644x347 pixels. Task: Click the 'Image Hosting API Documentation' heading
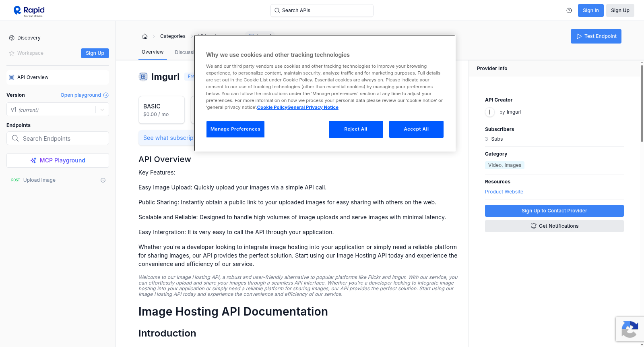click(233, 312)
